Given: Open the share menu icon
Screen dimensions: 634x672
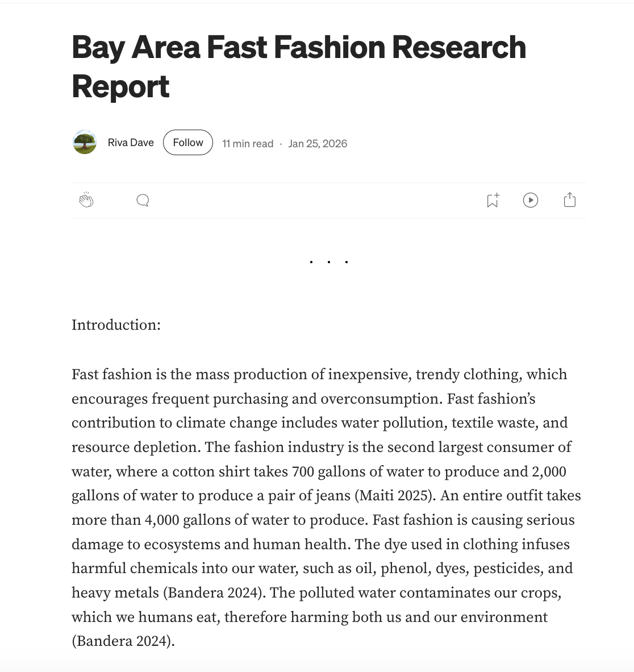Looking at the screenshot, I should pos(570,200).
